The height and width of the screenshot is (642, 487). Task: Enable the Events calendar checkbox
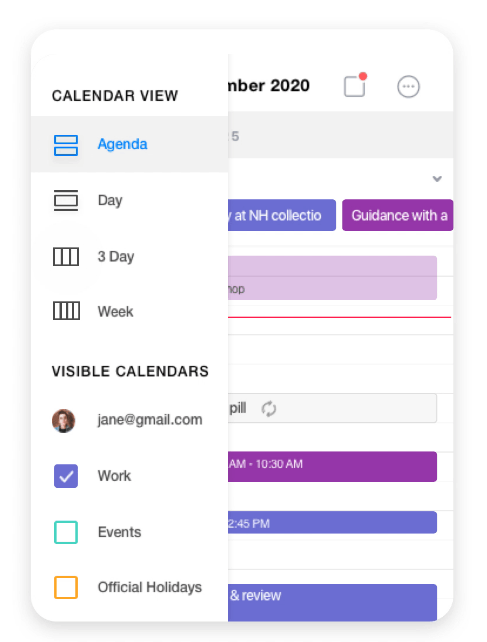click(x=66, y=532)
